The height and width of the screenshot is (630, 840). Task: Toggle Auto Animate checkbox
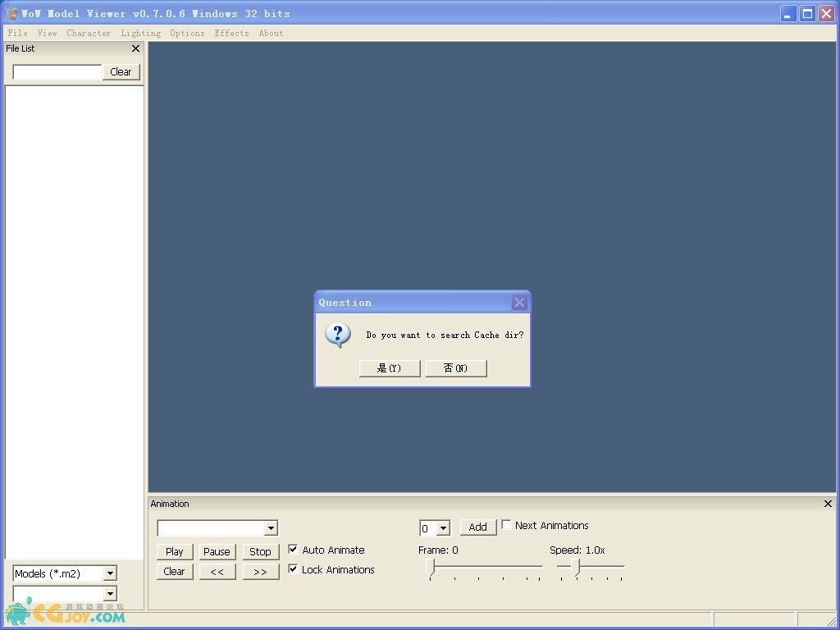coord(293,549)
